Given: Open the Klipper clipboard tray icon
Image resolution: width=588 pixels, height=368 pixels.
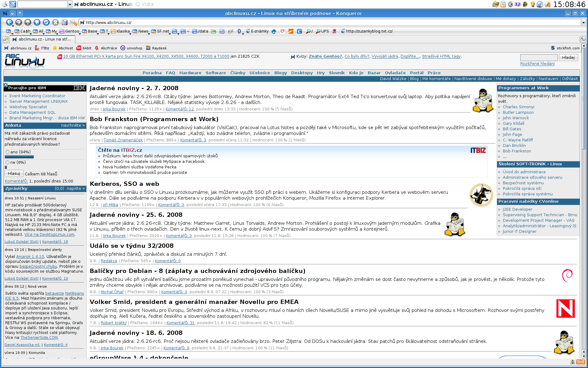Looking at the screenshot, I should 503,4.
